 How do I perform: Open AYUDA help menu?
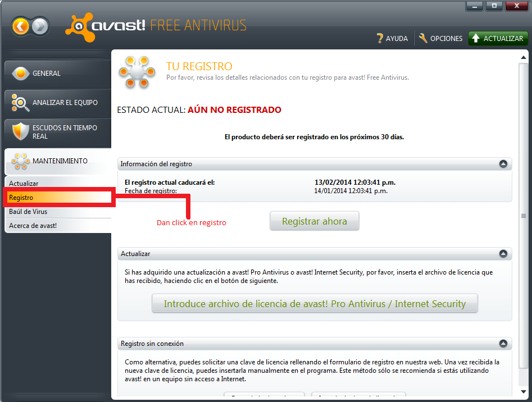[392, 38]
